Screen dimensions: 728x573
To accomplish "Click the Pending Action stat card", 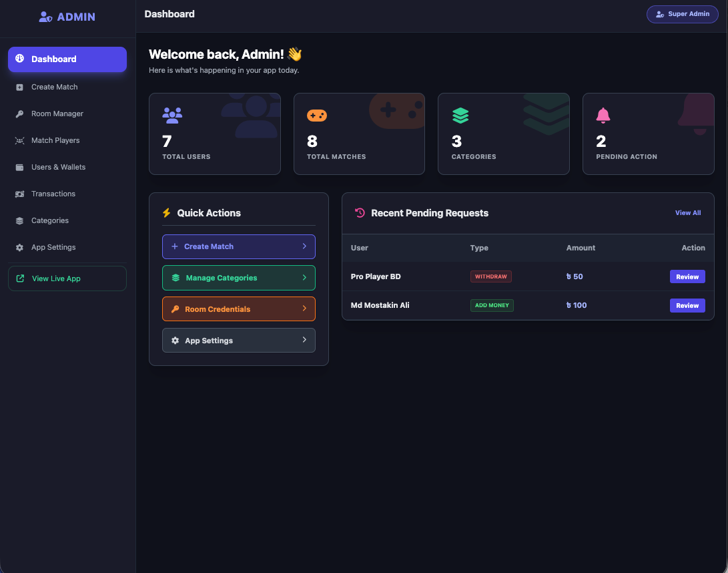I will tap(649, 134).
